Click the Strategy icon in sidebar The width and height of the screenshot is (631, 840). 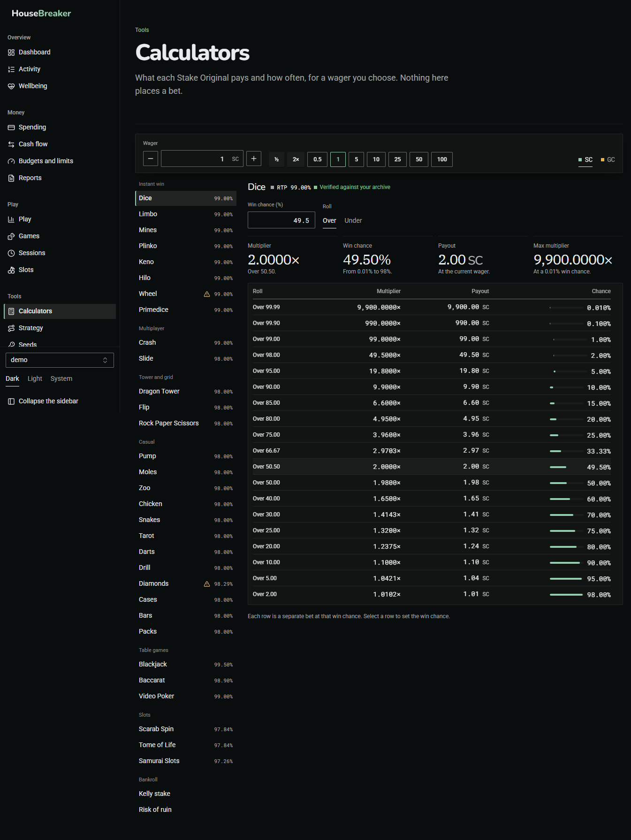(11, 328)
